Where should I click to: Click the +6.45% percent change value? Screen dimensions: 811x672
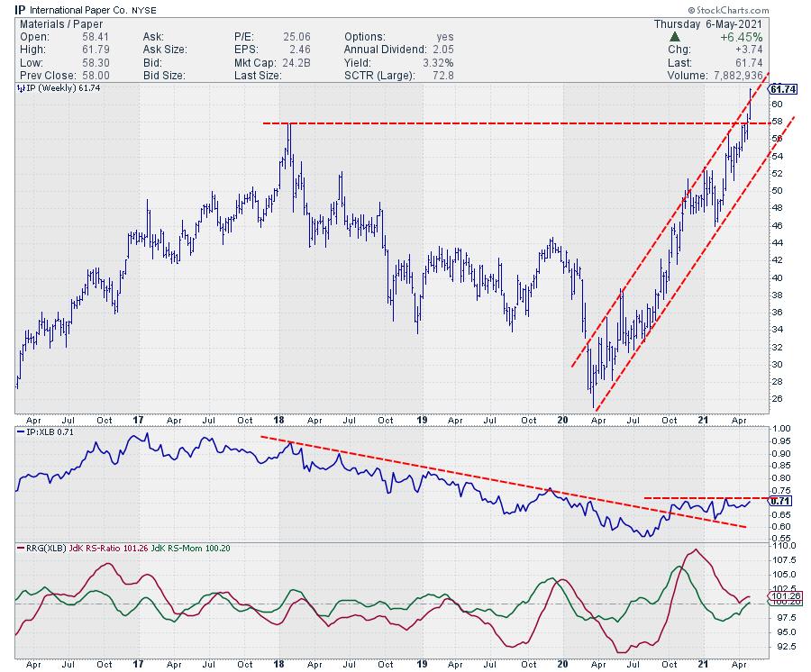(745, 40)
